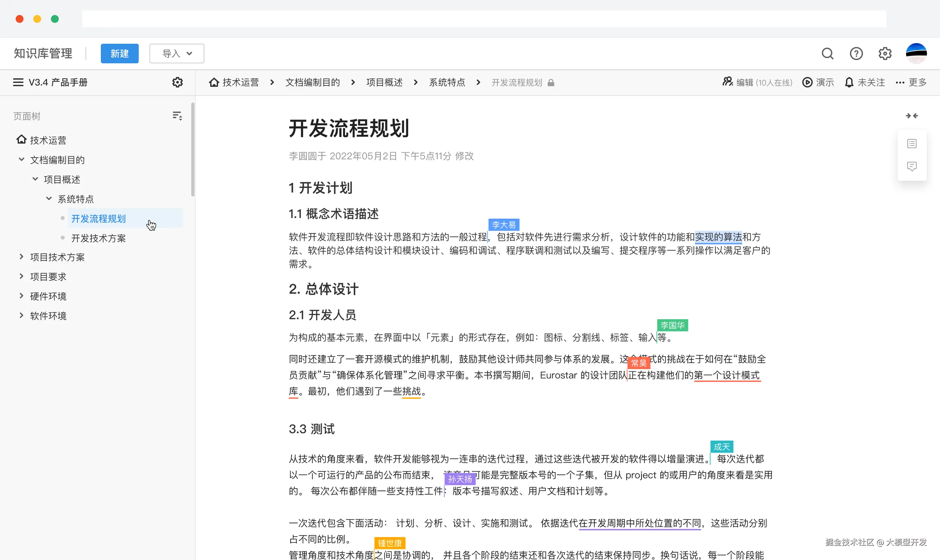Open the comments panel icon
This screenshot has width=940, height=560.
click(x=912, y=166)
